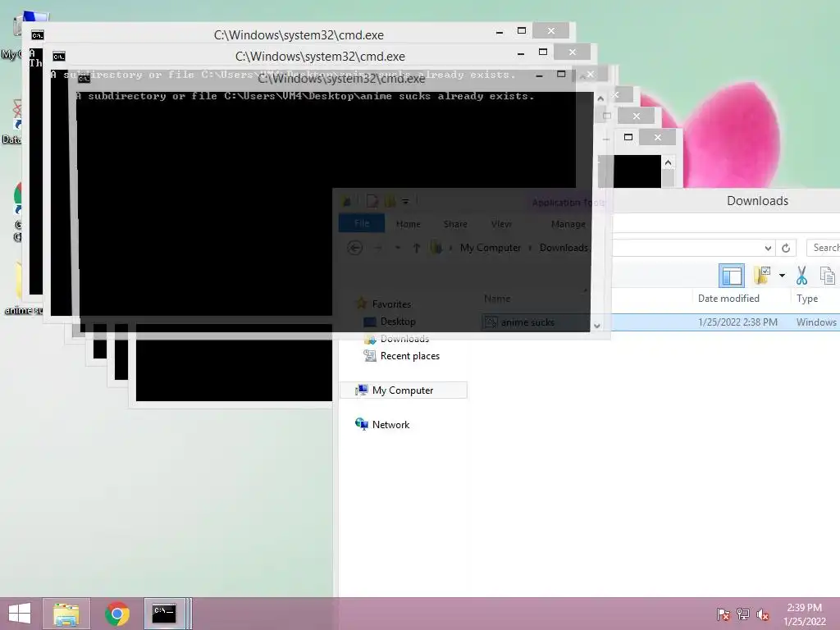The height and width of the screenshot is (630, 840).
Task: Click the Up one level arrow in Explorer
Action: [416, 248]
